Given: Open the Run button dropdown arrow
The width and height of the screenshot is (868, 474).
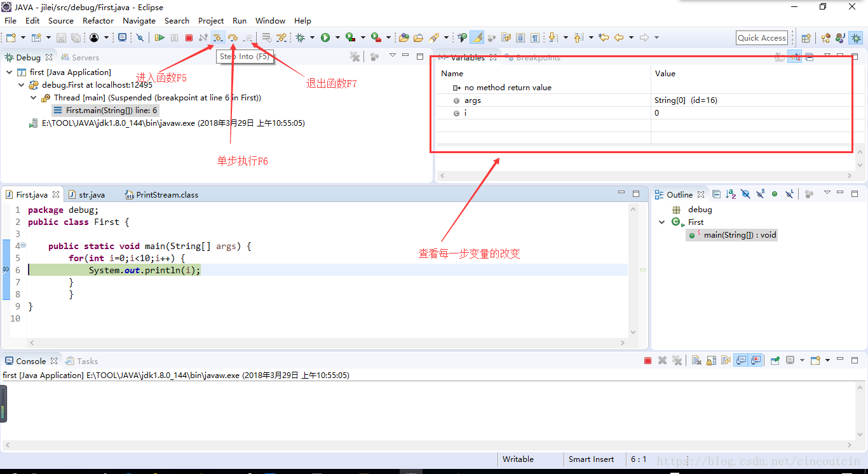Looking at the screenshot, I should [x=337, y=38].
